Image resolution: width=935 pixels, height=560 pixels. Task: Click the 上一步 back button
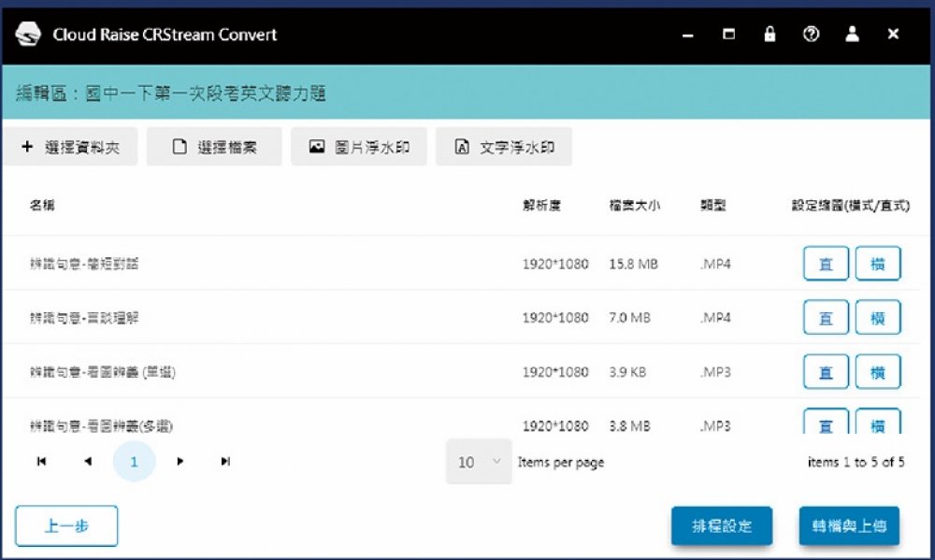[67, 525]
